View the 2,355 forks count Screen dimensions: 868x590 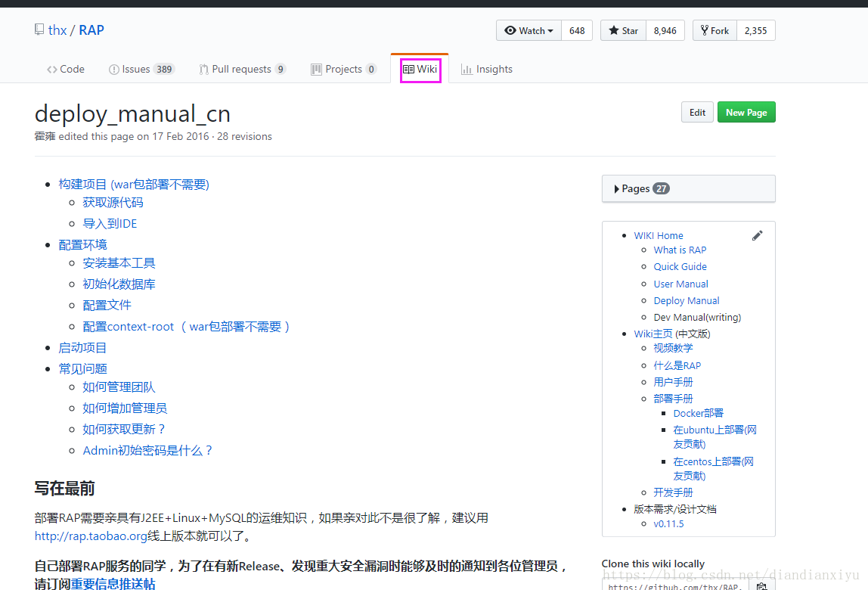[x=755, y=30]
